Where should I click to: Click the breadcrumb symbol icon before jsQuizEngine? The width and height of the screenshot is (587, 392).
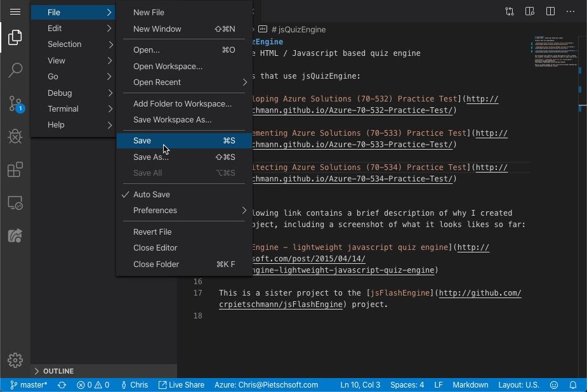click(x=263, y=29)
